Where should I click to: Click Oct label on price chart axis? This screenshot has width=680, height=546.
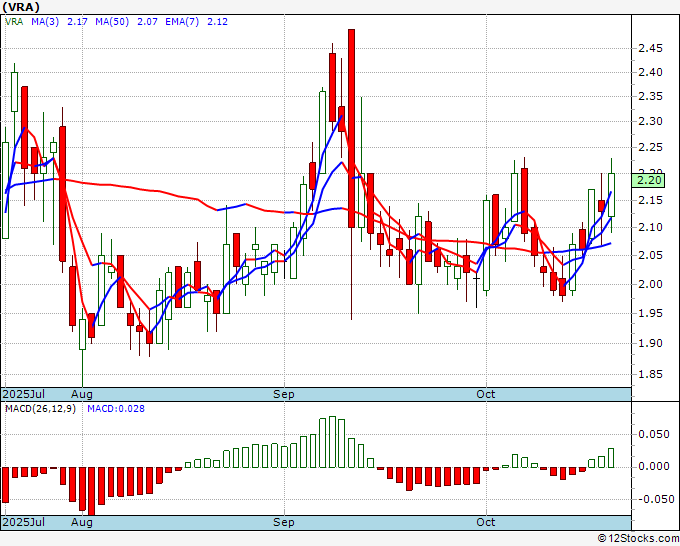click(486, 394)
